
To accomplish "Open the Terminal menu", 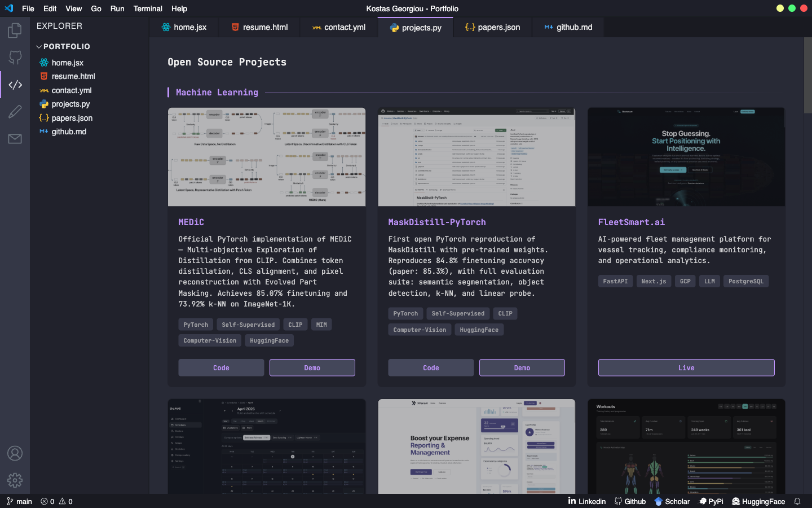I will (148, 8).
